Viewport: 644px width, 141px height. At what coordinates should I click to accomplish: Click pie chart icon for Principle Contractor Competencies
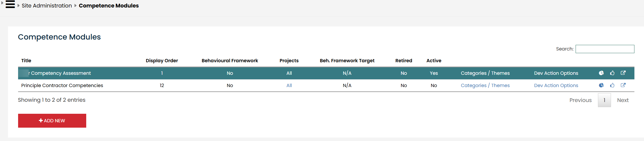[601, 85]
